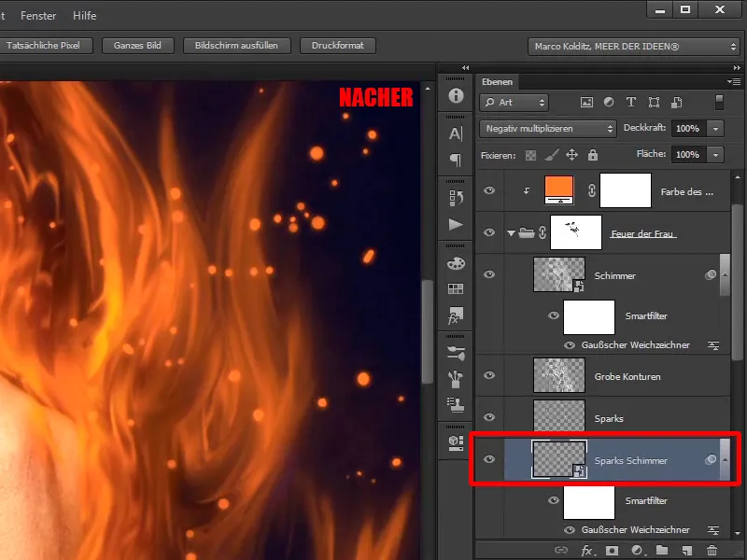Image resolution: width=747 pixels, height=560 pixels.
Task: Open the workspace switcher Marco Kolditz dropdown
Action: click(634, 47)
